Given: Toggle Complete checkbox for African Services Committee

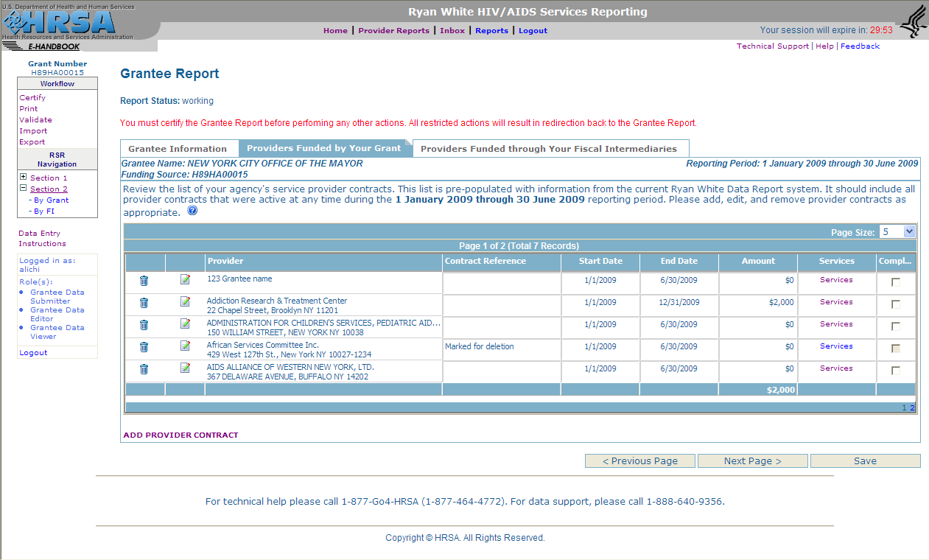Looking at the screenshot, I should 896,349.
